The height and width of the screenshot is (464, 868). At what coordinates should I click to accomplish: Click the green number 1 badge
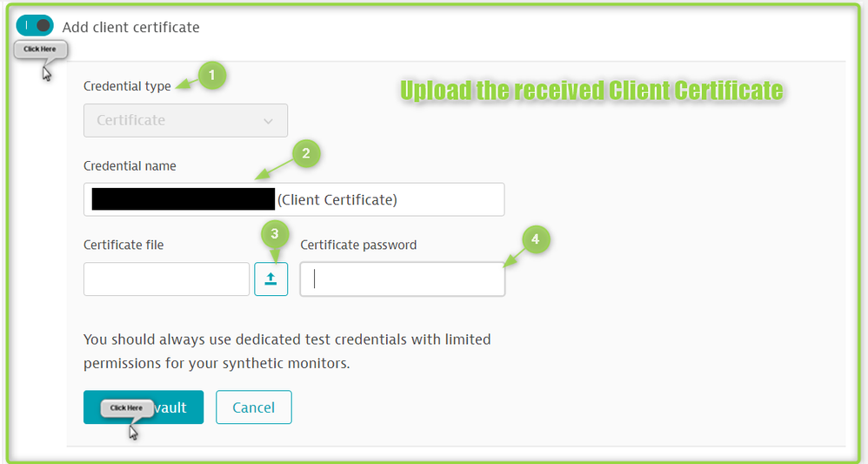211,76
